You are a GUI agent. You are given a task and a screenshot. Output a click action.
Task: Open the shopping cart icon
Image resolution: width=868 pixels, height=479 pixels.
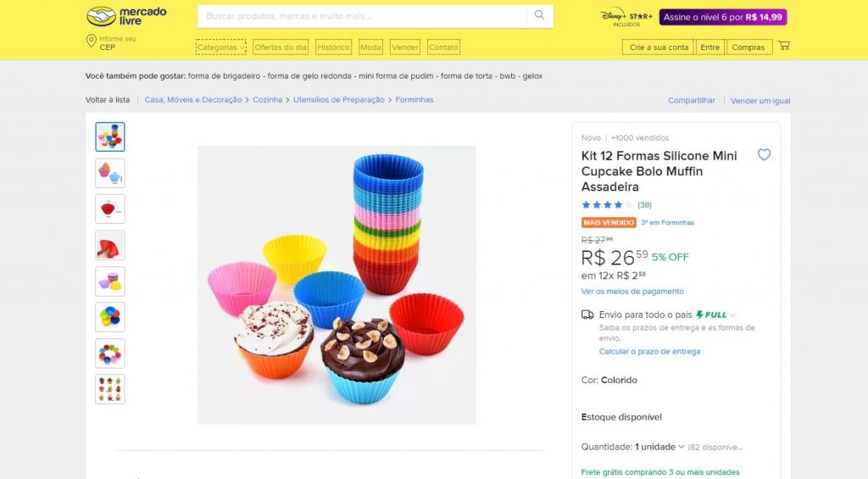(784, 46)
